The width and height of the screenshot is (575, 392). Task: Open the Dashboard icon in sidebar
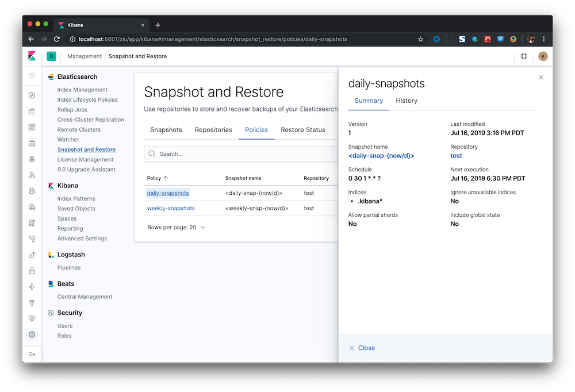click(32, 127)
